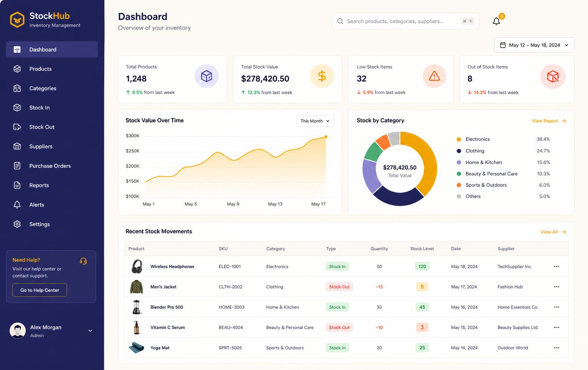Image resolution: width=588 pixels, height=370 pixels.
Task: Open row options for Wireless Headphones
Action: (x=556, y=266)
